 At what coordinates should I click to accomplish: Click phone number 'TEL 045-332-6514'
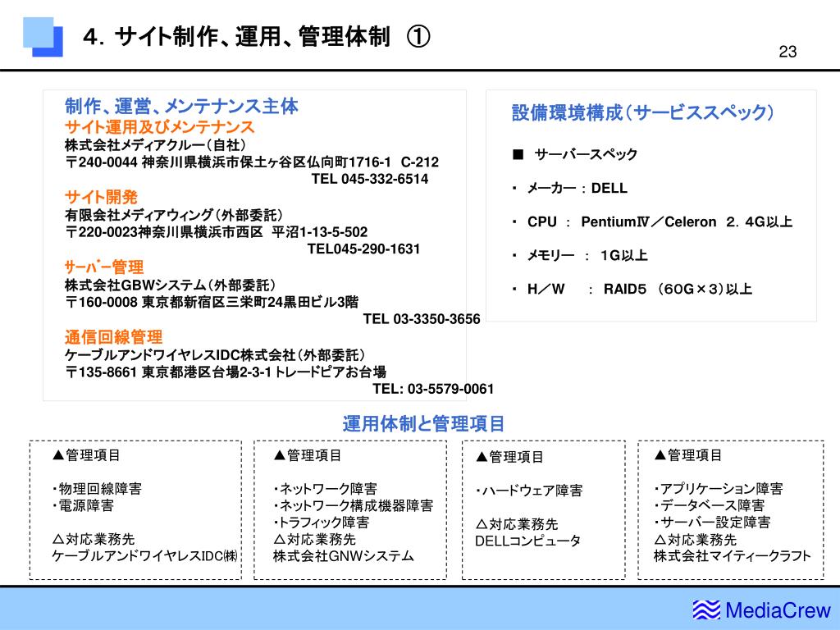pyautogui.click(x=370, y=179)
